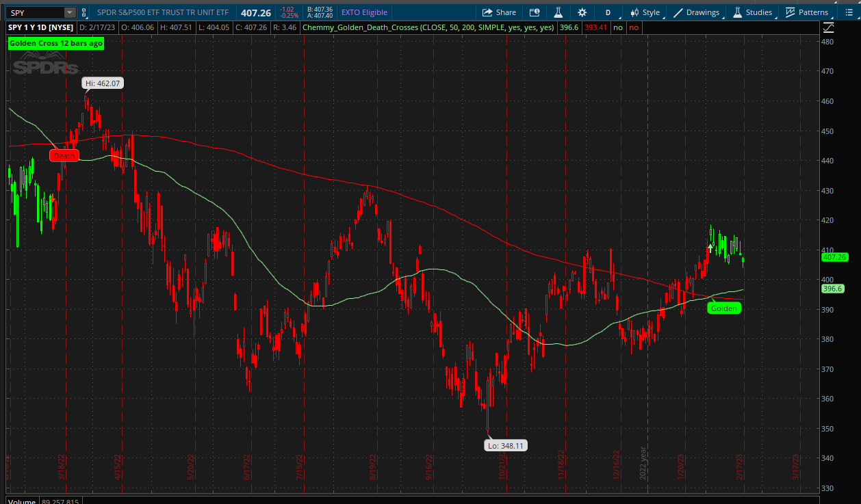The height and width of the screenshot is (504, 861).
Task: Click the EXTO Eligible label
Action: 364,12
